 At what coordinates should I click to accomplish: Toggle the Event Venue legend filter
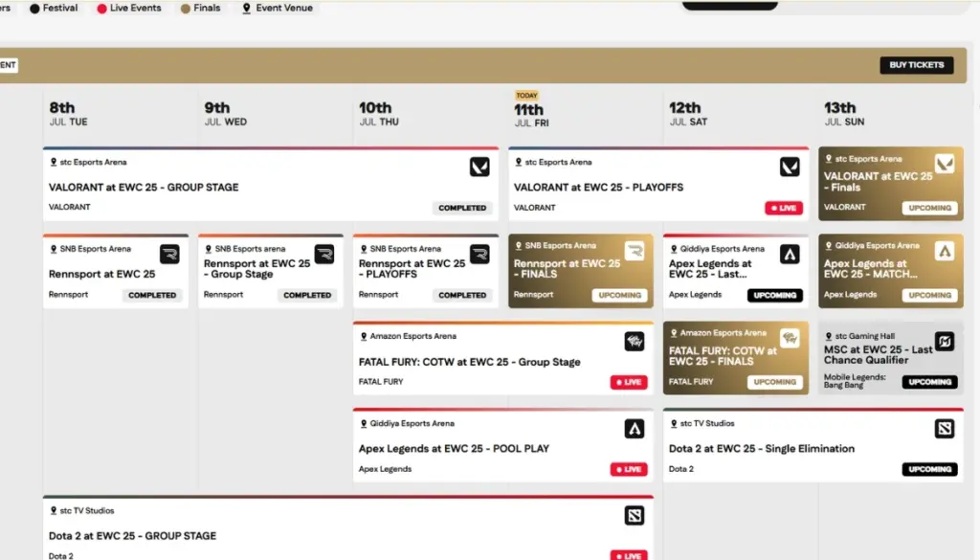(x=278, y=8)
